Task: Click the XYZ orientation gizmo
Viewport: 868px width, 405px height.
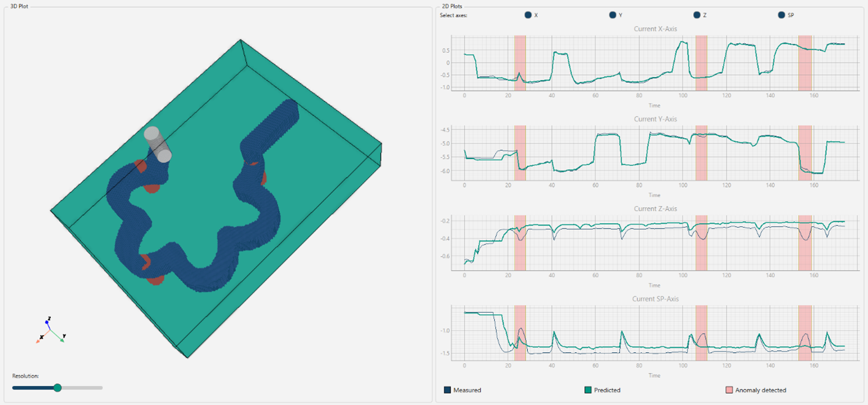Action: click(x=49, y=331)
